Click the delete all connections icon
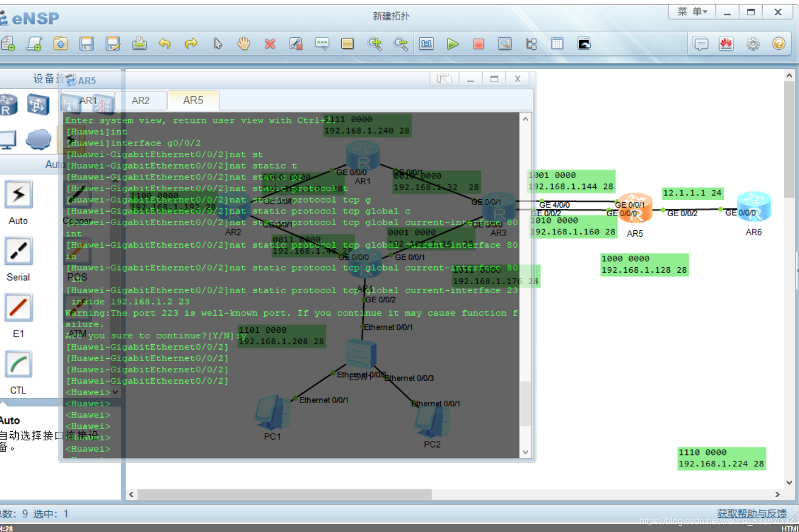Image resolution: width=799 pixels, height=532 pixels. tap(296, 44)
